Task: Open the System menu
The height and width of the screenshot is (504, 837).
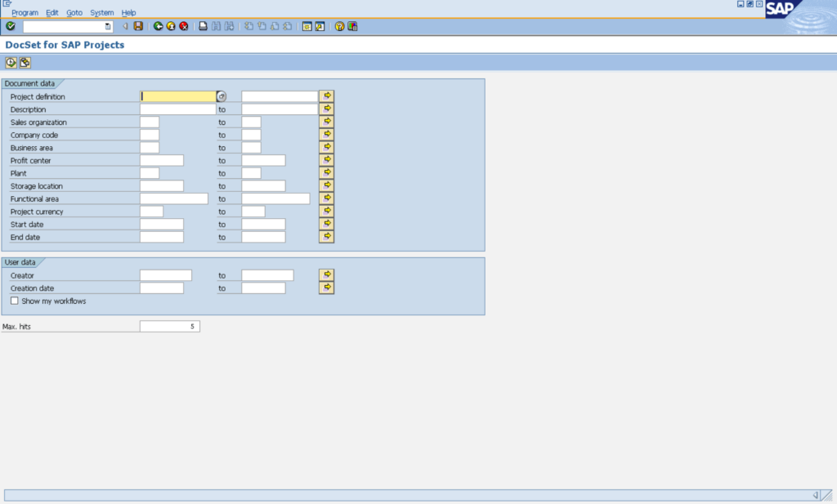Action: (x=102, y=13)
